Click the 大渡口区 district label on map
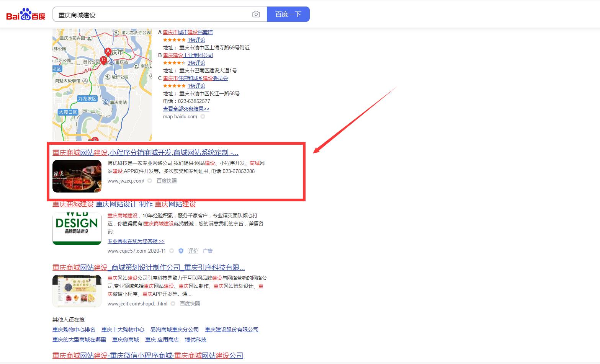600x364 pixels. (x=68, y=112)
